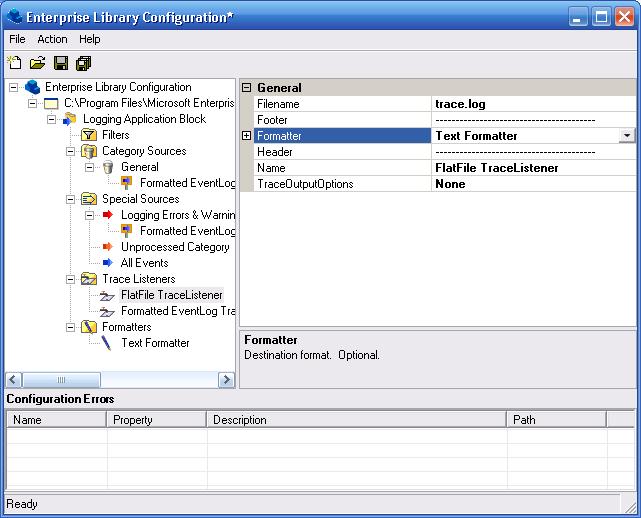This screenshot has height=518, width=641.
Task: Collapse the General property section
Action: coord(247,88)
